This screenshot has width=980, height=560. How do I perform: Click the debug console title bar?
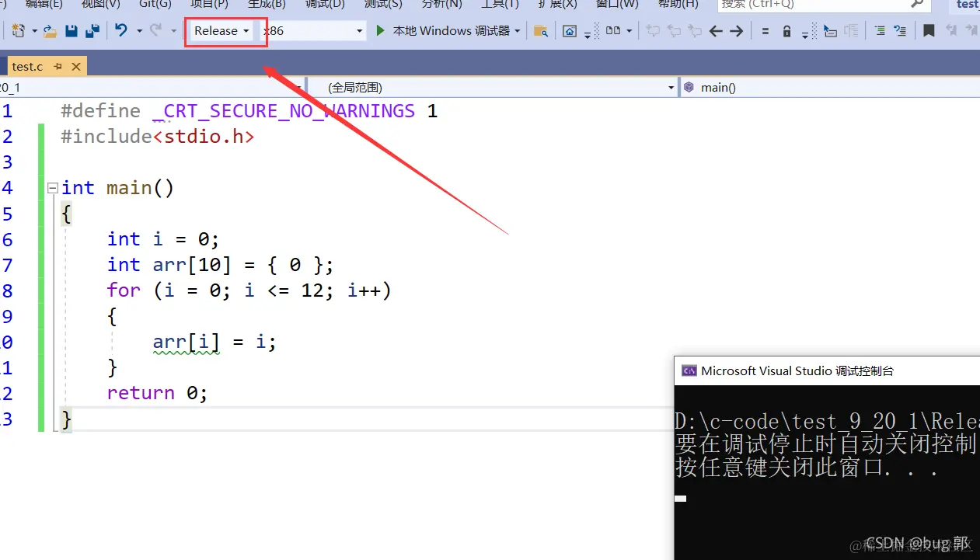click(x=827, y=370)
